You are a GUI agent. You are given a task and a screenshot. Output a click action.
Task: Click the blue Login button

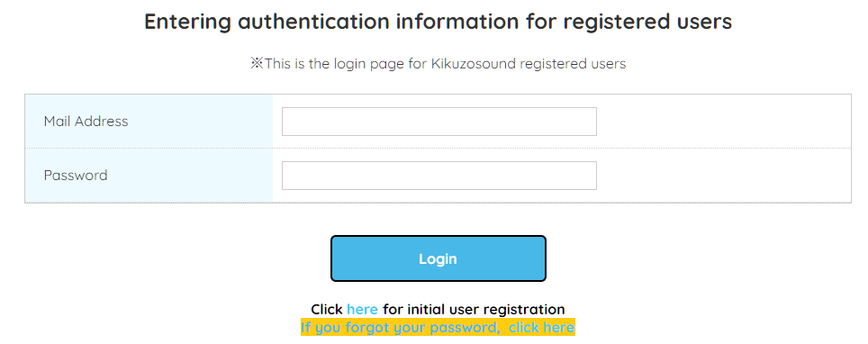(x=438, y=258)
